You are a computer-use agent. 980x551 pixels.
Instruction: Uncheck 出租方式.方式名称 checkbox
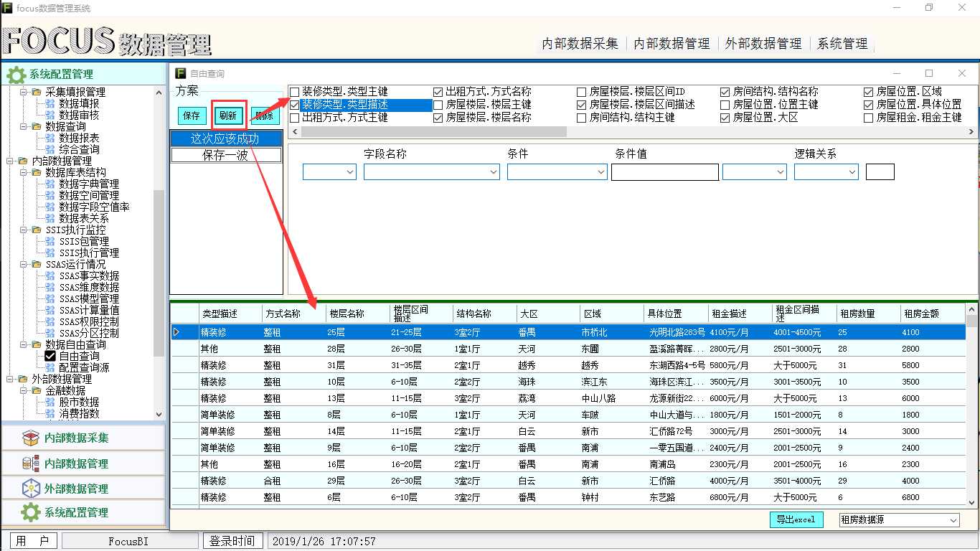[x=438, y=92]
